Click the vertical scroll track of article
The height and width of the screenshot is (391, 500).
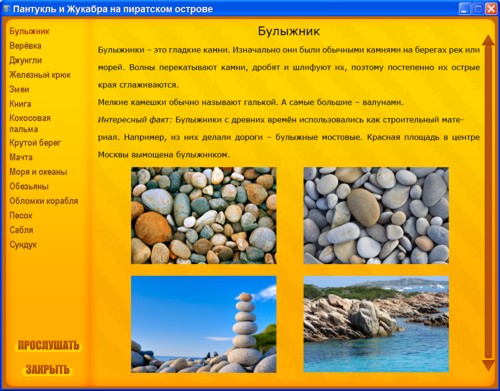(488, 203)
